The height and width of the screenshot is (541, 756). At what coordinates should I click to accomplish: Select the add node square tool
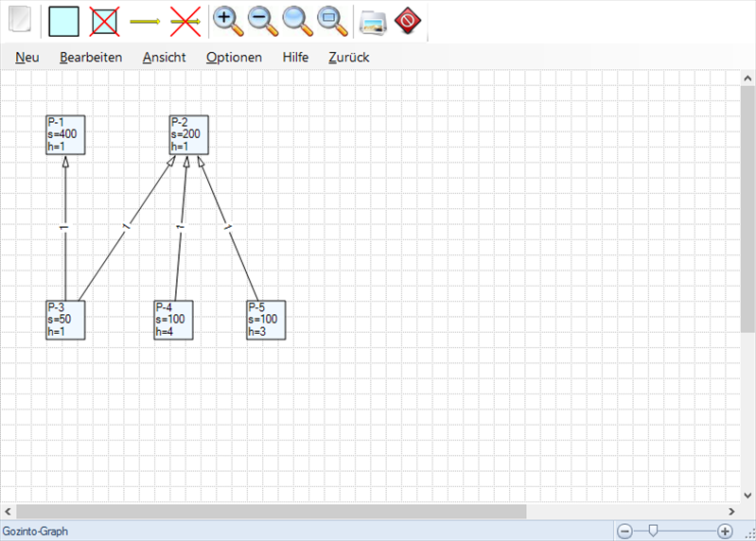pyautogui.click(x=63, y=20)
